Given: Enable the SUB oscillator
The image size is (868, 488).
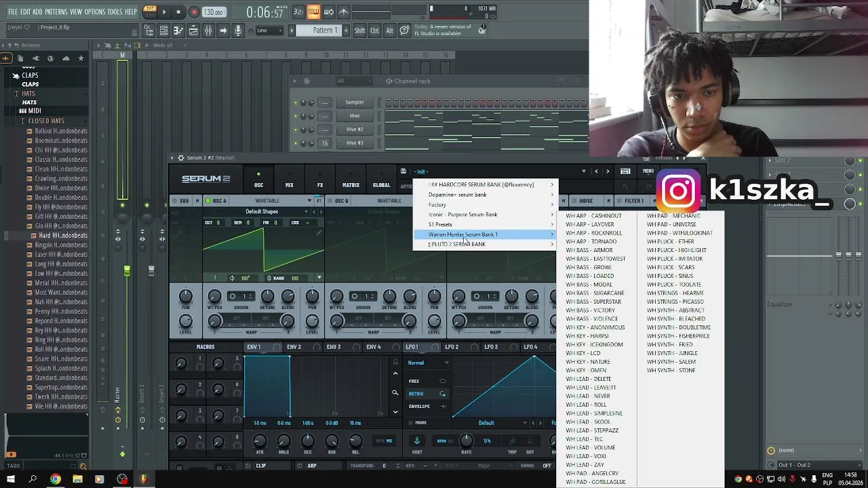Looking at the screenshot, I should [x=174, y=201].
